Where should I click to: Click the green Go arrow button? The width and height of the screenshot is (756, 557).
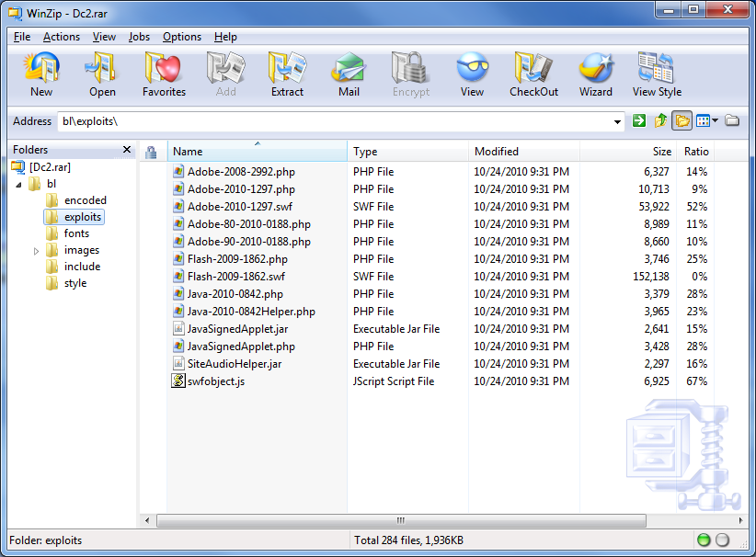coord(639,121)
